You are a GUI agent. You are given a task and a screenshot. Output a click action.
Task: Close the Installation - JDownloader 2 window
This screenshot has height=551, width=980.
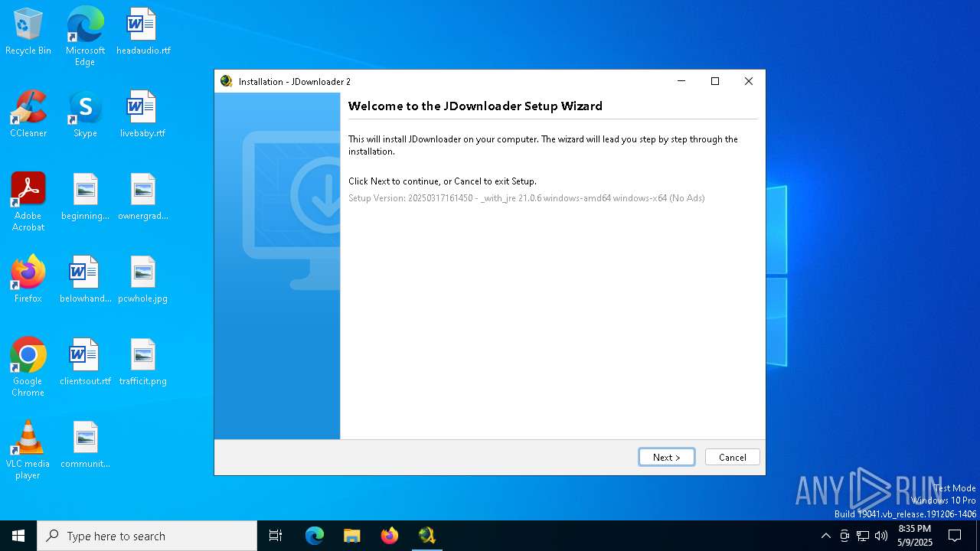(749, 81)
